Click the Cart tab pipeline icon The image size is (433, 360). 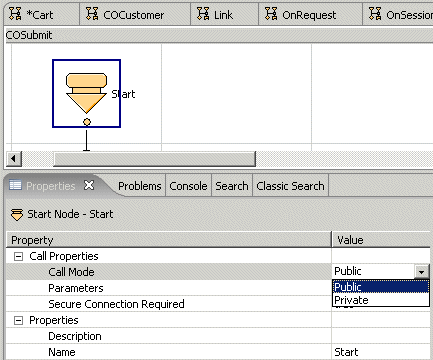point(15,14)
